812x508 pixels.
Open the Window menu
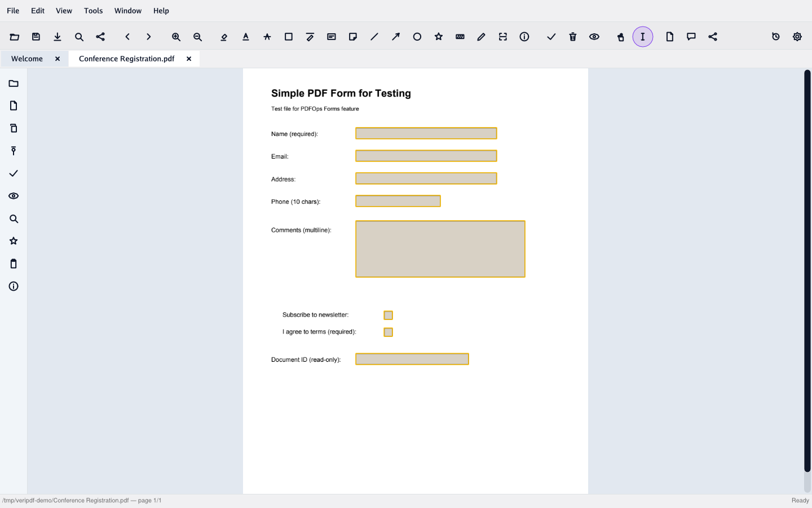[128, 11]
